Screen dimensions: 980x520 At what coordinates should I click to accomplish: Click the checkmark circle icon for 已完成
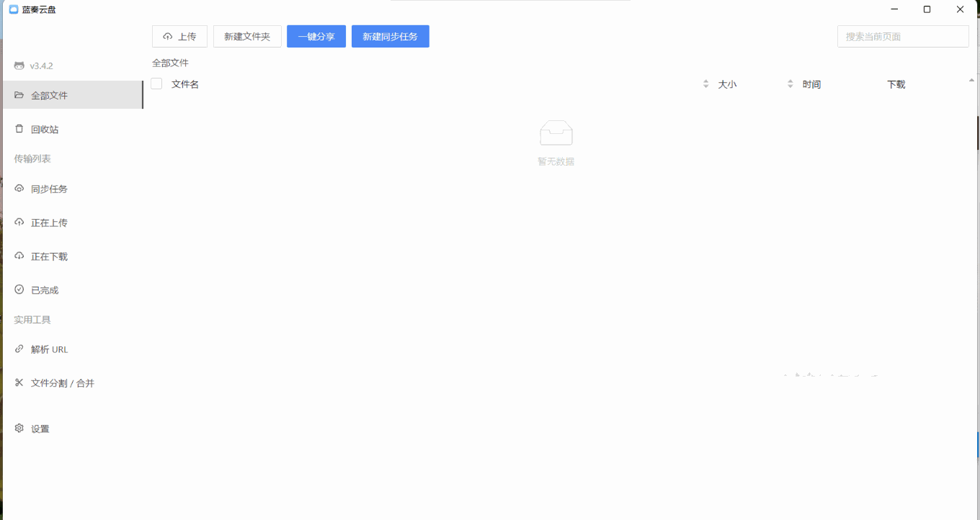(19, 290)
